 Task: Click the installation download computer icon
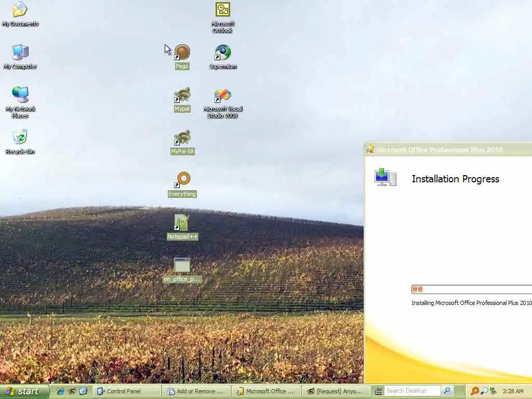385,177
